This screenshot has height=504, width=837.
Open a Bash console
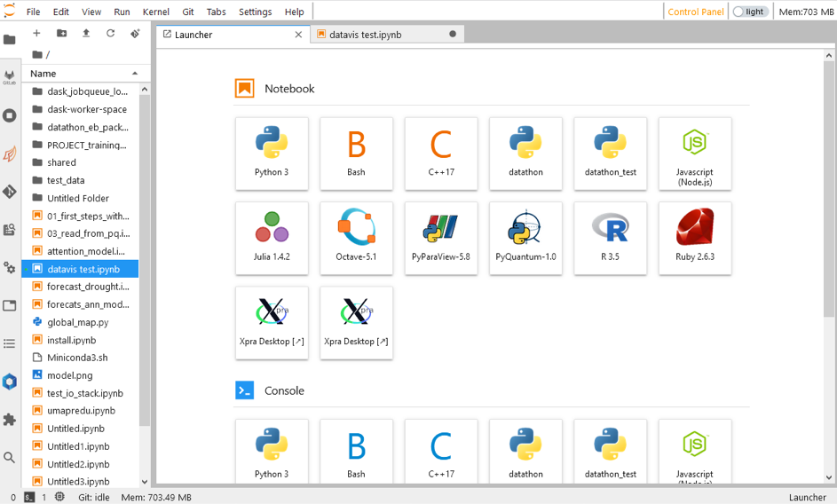coord(357,452)
